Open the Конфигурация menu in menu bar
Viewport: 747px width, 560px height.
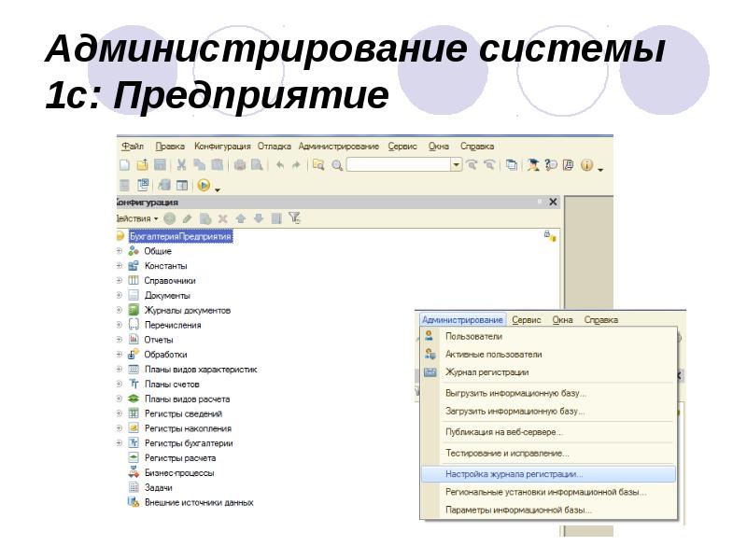222,147
